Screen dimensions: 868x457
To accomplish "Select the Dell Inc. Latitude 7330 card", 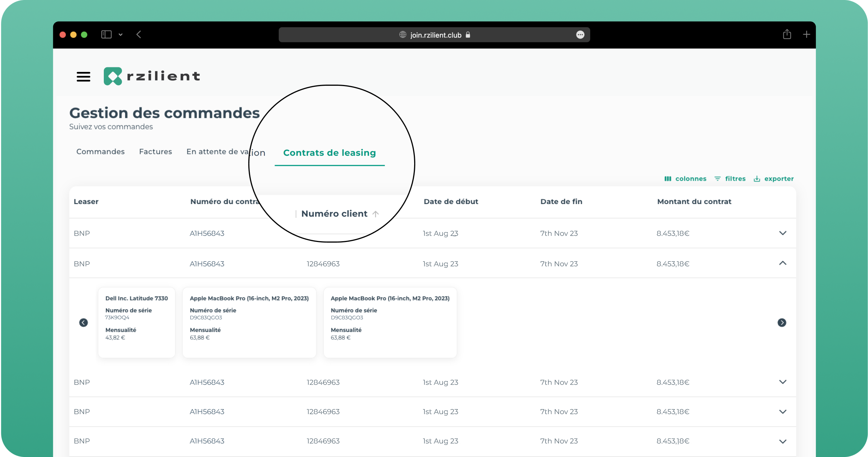I will pos(136,322).
